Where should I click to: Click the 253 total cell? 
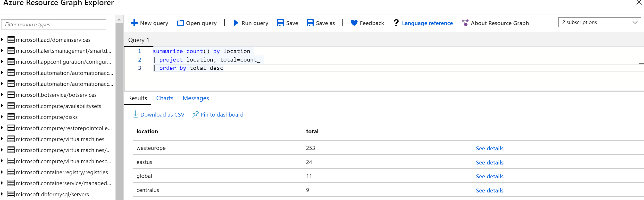310,148
